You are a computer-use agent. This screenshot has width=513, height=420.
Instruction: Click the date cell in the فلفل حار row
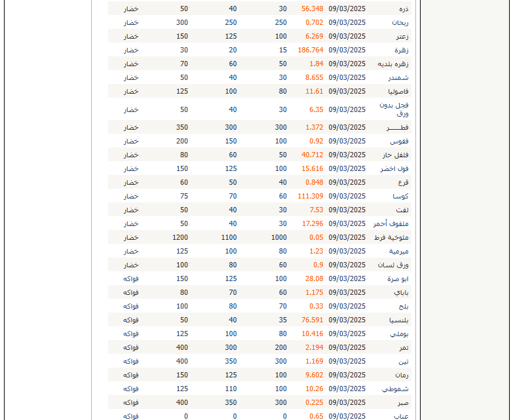point(347,155)
